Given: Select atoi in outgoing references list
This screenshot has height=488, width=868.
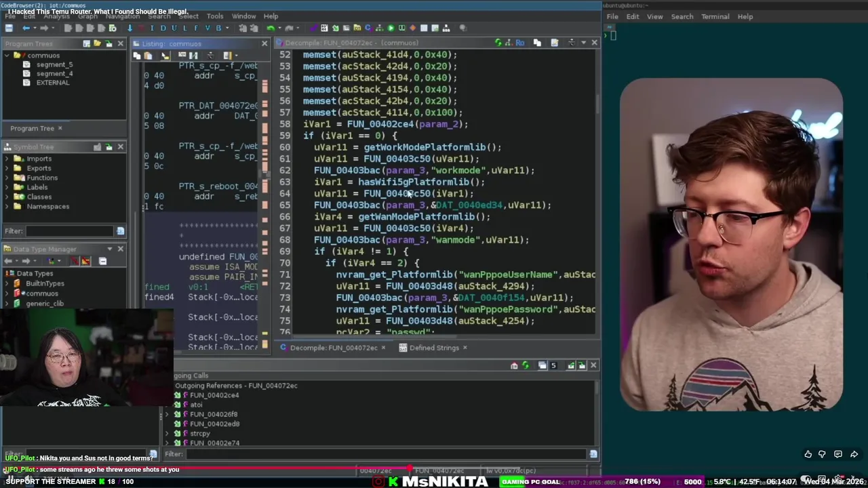Looking at the screenshot, I should tap(196, 405).
